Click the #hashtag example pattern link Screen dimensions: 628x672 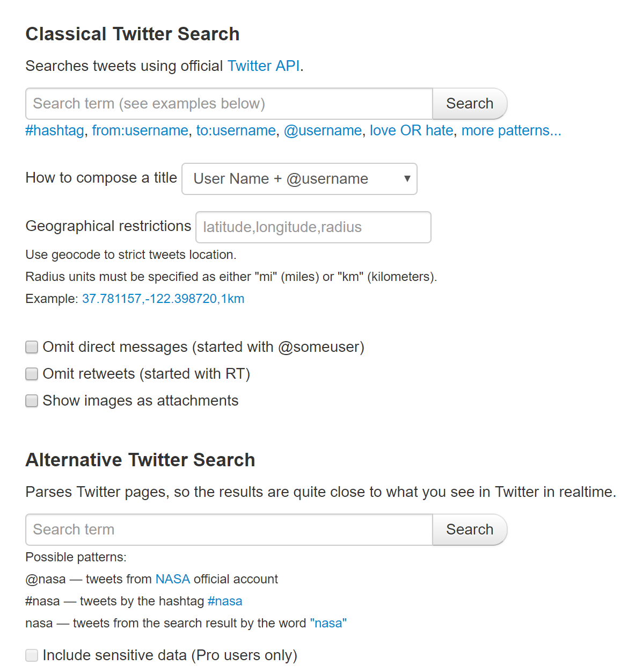point(54,131)
